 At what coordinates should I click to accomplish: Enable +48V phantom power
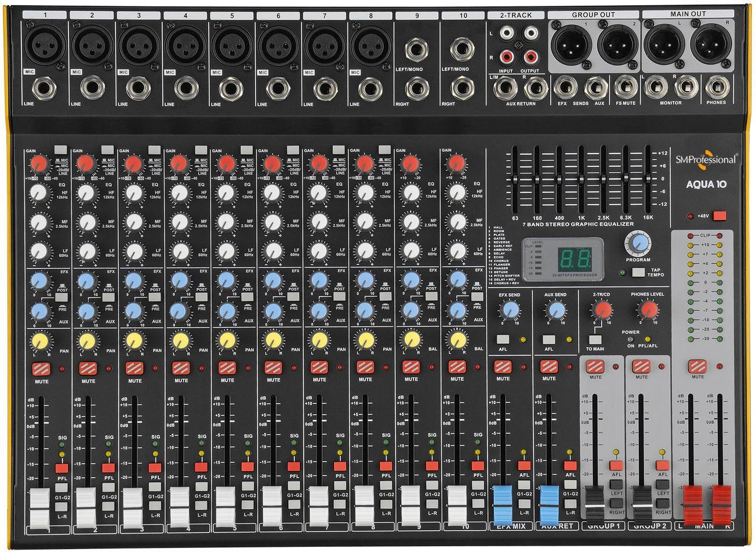(x=719, y=215)
